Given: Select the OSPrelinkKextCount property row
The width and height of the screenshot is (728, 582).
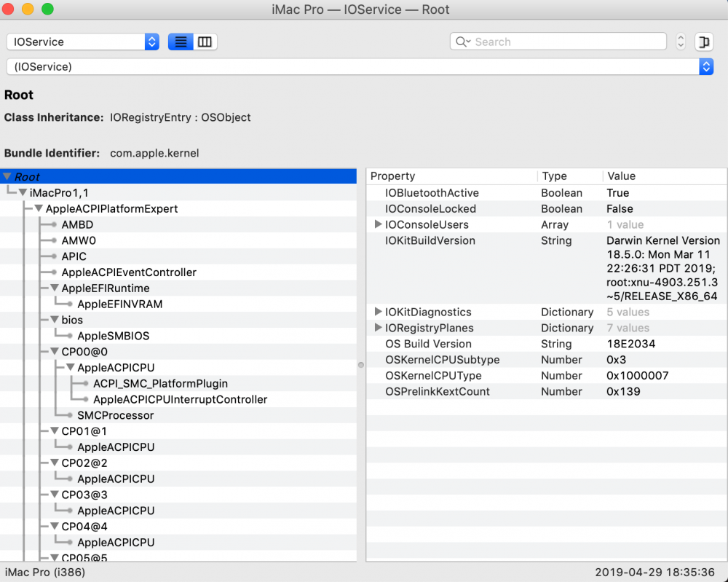Looking at the screenshot, I should pyautogui.click(x=547, y=392).
